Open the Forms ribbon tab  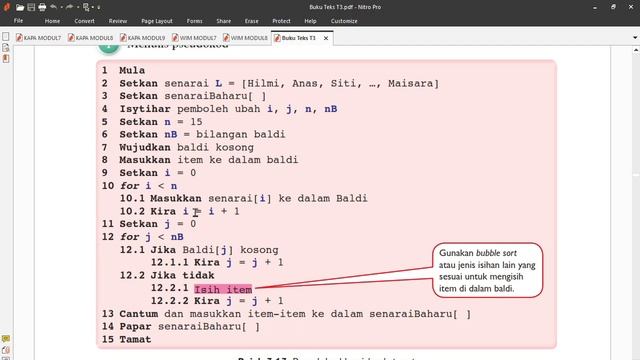[195, 21]
